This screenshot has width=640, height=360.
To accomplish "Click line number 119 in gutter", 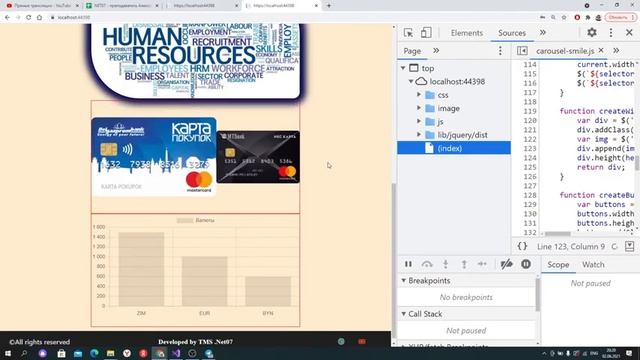I will pos(529,111).
